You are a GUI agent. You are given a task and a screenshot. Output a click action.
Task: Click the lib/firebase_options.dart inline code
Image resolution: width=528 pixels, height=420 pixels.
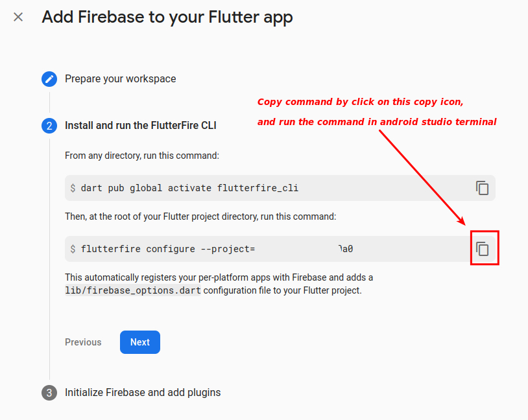click(x=133, y=290)
